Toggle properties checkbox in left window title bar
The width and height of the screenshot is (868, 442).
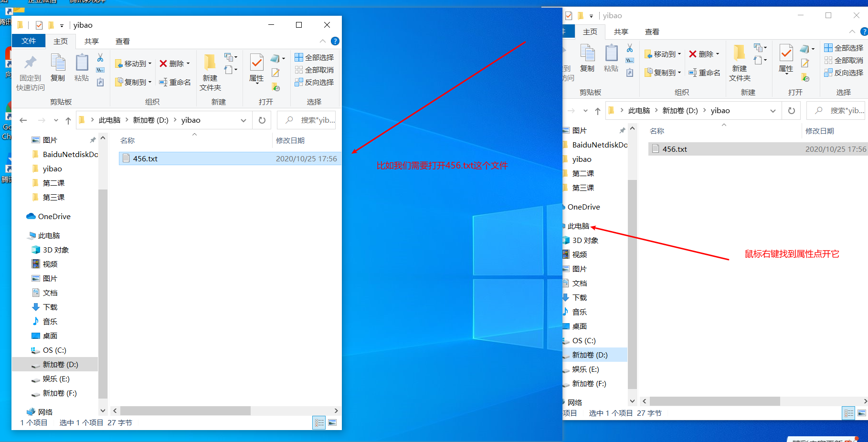39,25
